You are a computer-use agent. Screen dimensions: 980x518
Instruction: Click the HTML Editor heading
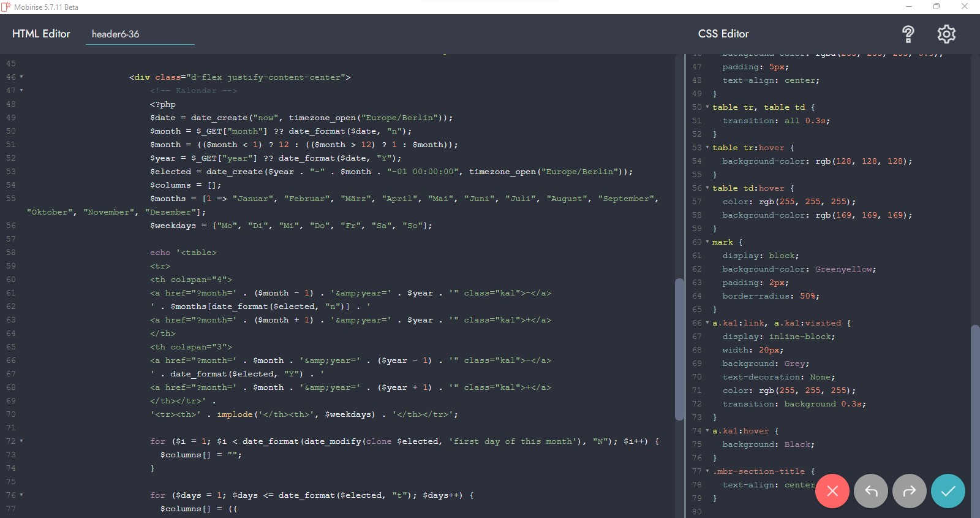(41, 34)
